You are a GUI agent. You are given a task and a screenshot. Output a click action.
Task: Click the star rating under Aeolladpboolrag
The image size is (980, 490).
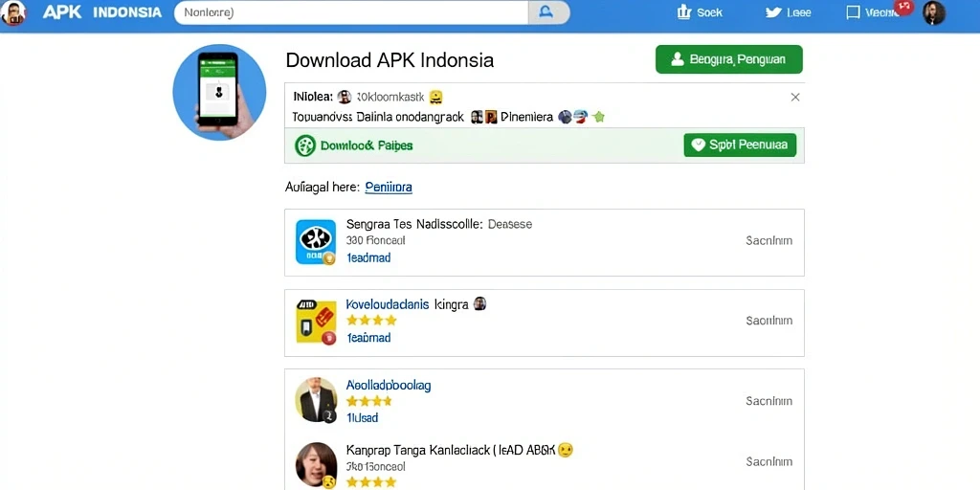[x=368, y=401]
